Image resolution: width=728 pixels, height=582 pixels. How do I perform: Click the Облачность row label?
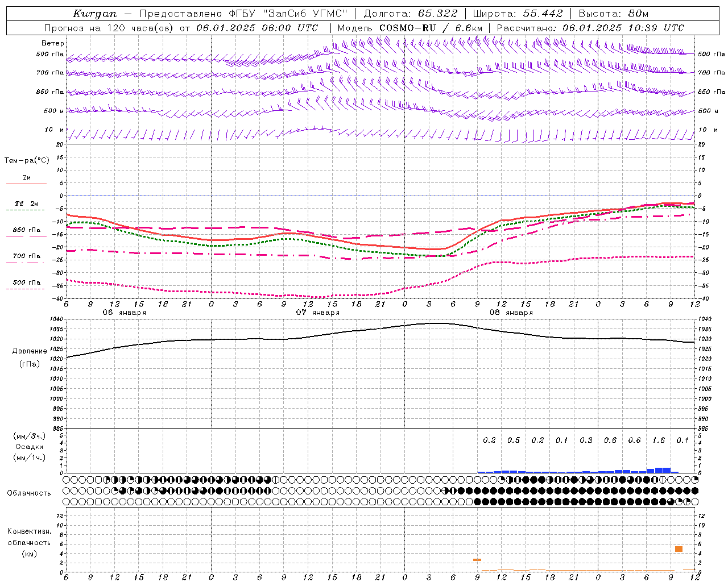[x=29, y=493]
